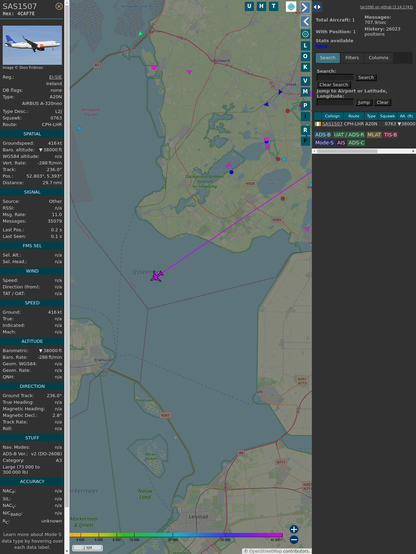Open the tar1090 on github link
Viewport: 416px width, 554px height.
click(x=386, y=7)
